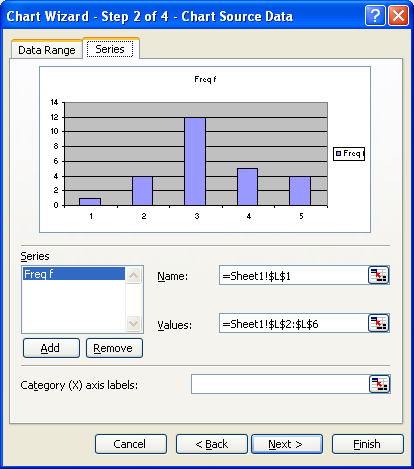414x469 pixels.
Task: Click the Cancel button
Action: point(131,444)
